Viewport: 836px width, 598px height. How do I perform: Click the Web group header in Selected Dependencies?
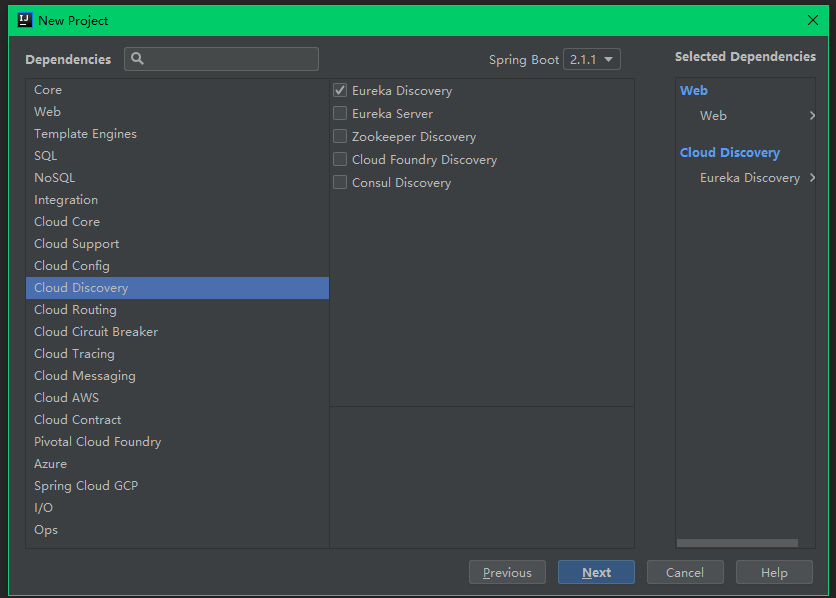tap(694, 91)
